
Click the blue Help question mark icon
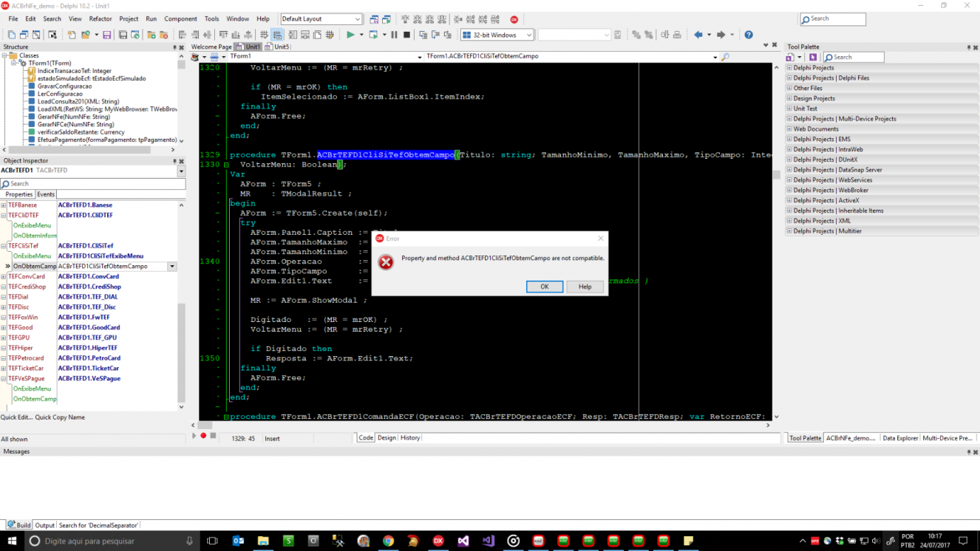coord(749,35)
